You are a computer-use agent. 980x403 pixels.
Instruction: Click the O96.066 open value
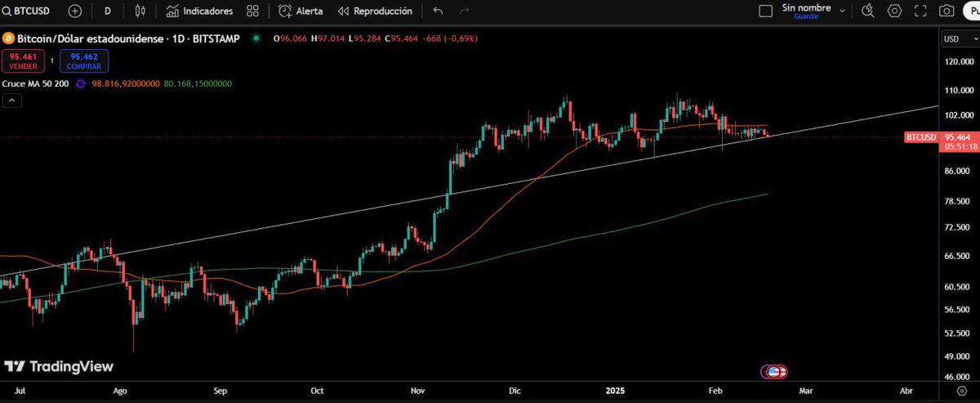(291, 38)
